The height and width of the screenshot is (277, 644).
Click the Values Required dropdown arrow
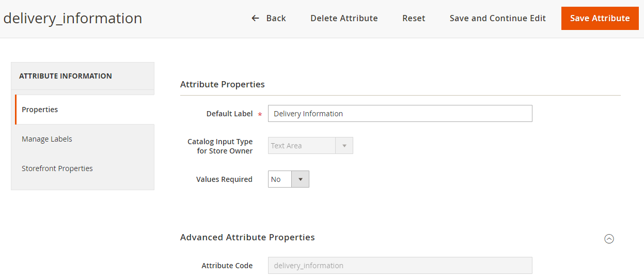pyautogui.click(x=300, y=179)
